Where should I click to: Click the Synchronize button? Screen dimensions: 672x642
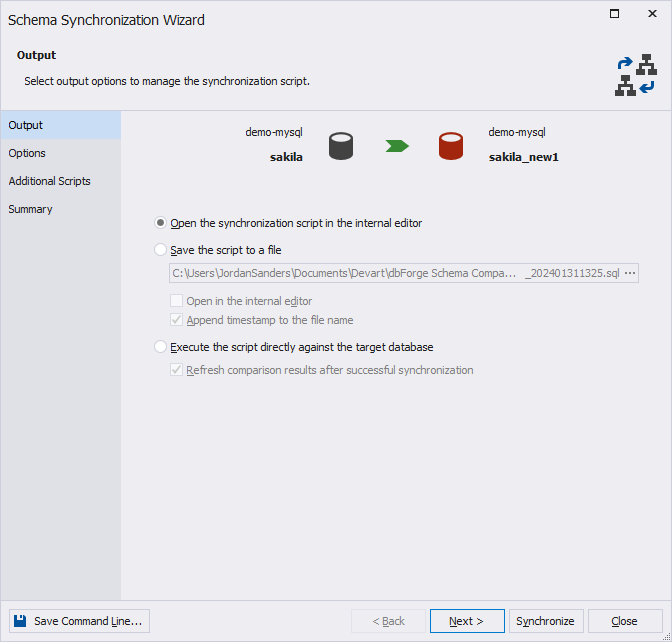tap(546, 621)
